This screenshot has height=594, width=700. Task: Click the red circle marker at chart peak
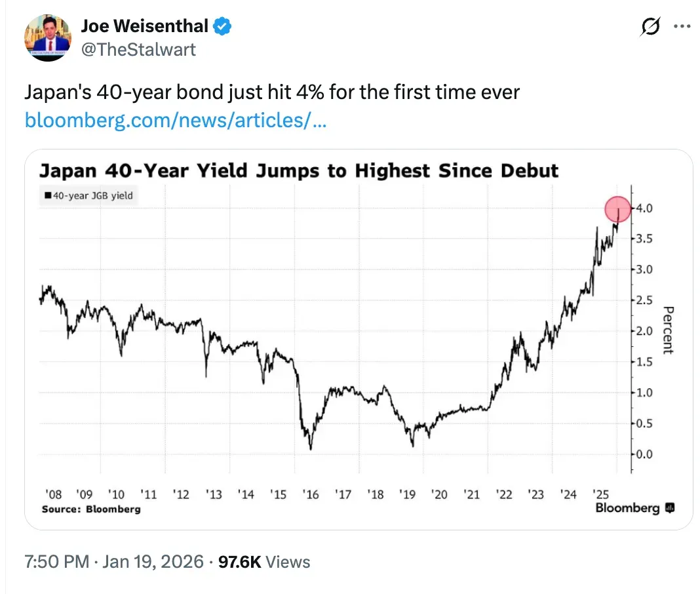[616, 210]
